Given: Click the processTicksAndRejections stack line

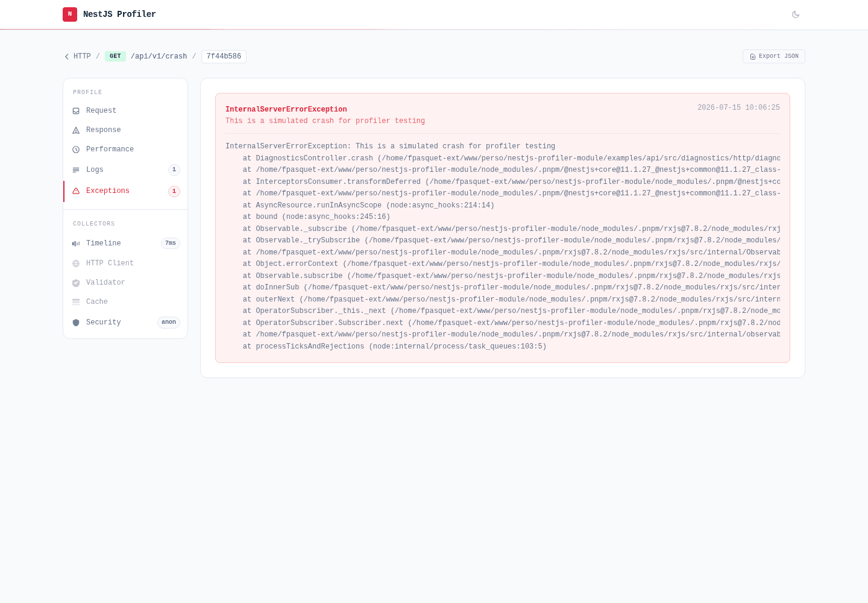Looking at the screenshot, I should click(x=395, y=347).
